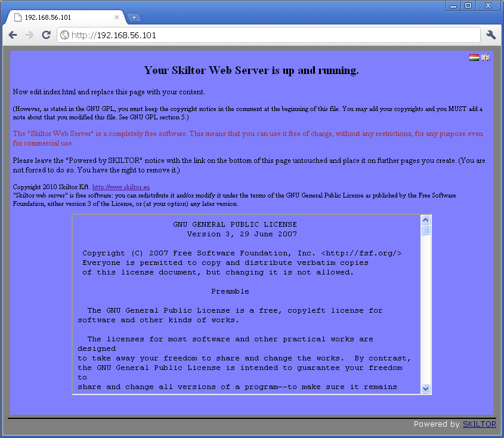Select the 192.168.56.101 tab

[66, 17]
